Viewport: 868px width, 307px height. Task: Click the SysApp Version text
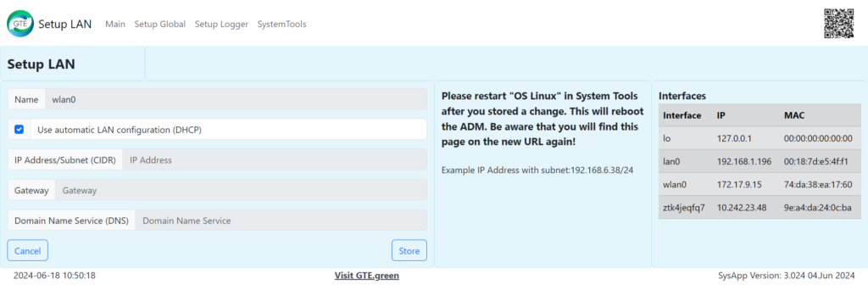point(786,276)
